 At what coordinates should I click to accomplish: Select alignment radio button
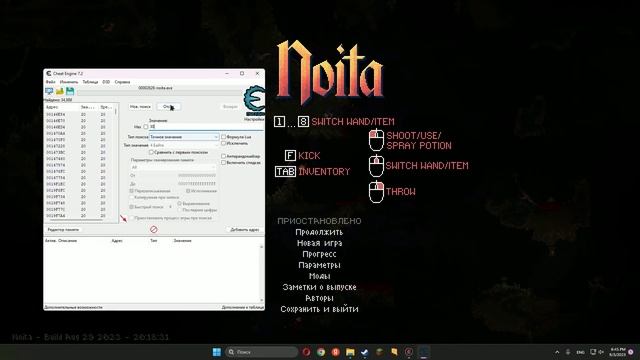coord(180,203)
